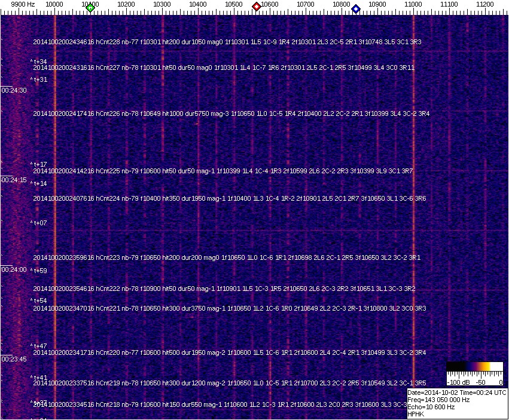Viewport: 509px width, 420px height.
Task: Click the HPHK station label
Action: click(416, 413)
